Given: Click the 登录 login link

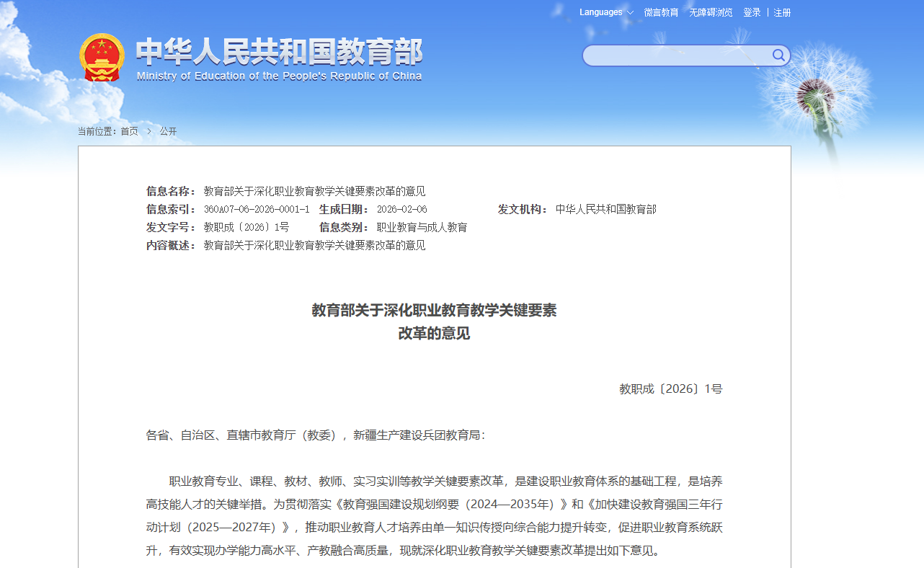Looking at the screenshot, I should (x=752, y=12).
